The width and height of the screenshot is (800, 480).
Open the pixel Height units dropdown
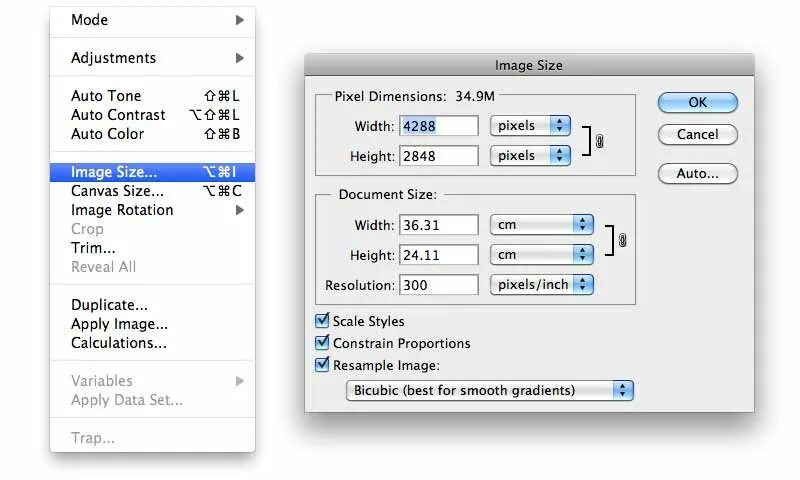click(x=530, y=156)
